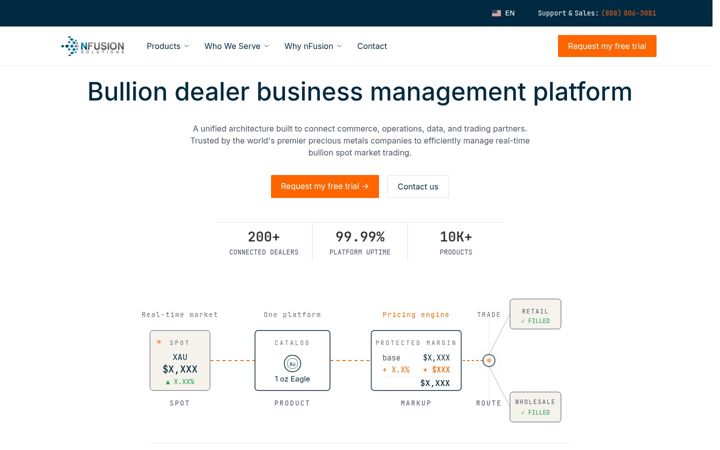Click the ROUTE label
The width and height of the screenshot is (720, 450).
point(489,403)
